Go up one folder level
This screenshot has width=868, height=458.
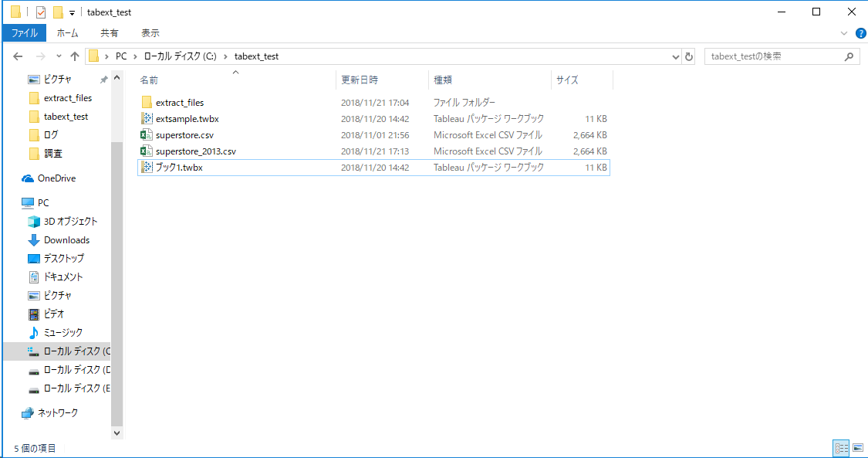pyautogui.click(x=76, y=56)
